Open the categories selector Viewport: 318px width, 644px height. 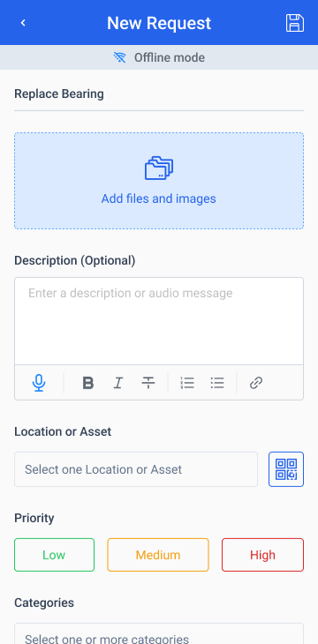(159, 633)
